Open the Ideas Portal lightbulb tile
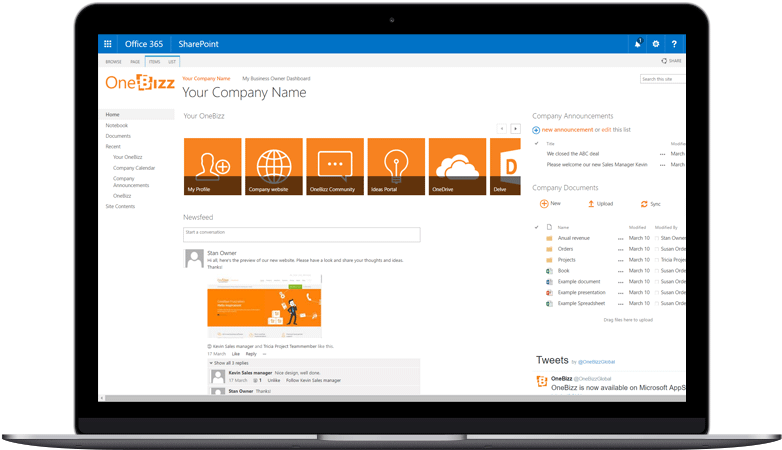This screenshot has height=450, width=782. 396,166
